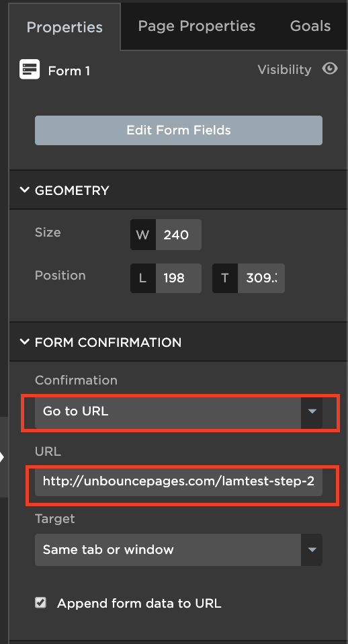Screen dimensions: 348x644
Task: Click the width size field showing 240
Action: [179, 235]
